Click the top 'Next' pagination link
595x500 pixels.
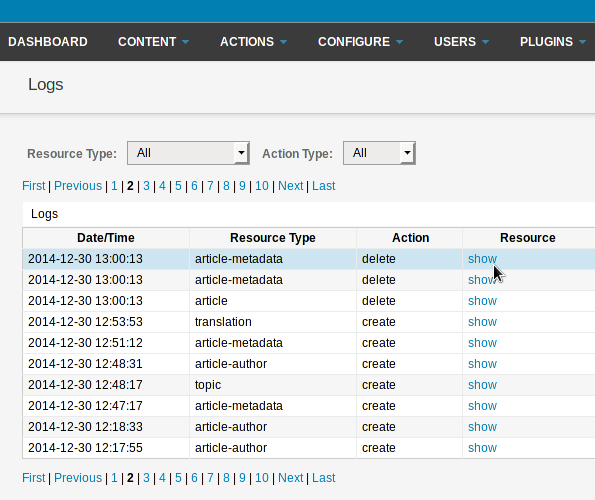click(291, 186)
